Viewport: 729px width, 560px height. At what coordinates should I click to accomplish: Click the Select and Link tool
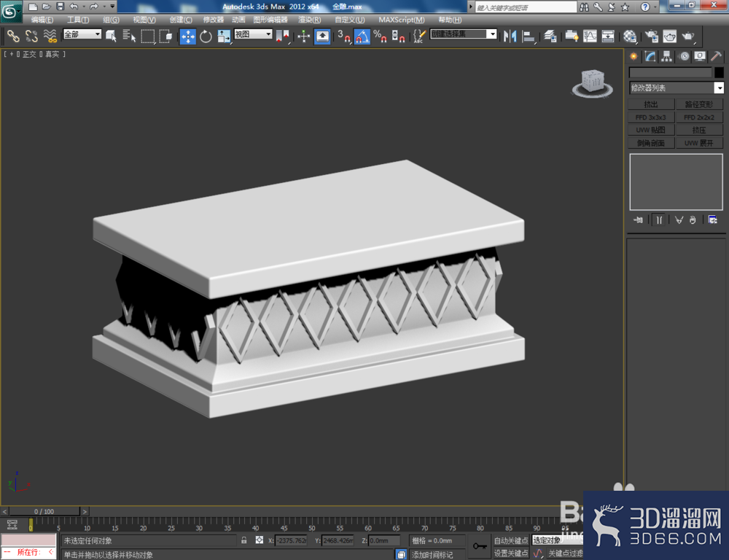13,36
